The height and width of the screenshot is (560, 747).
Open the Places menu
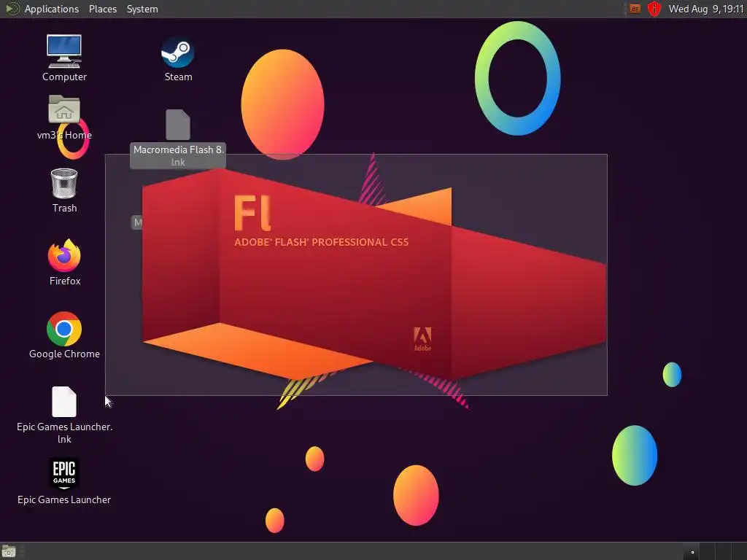pyautogui.click(x=102, y=9)
